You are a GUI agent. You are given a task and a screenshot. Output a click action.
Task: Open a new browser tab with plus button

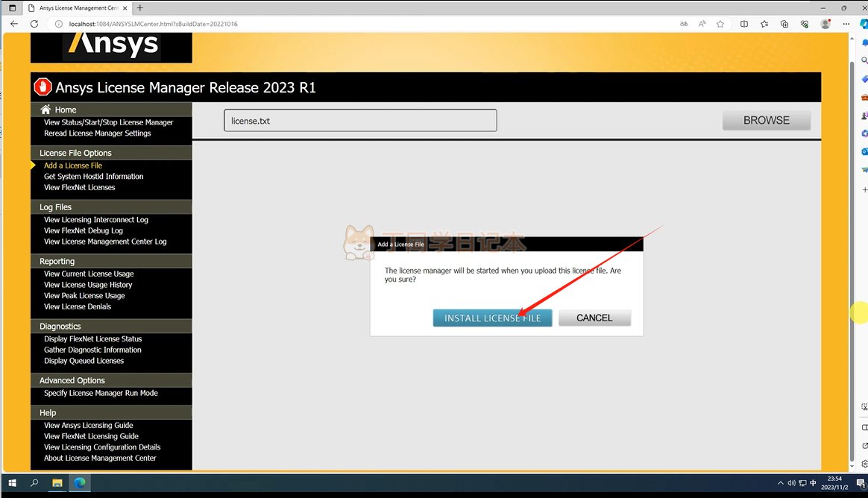[x=140, y=7]
